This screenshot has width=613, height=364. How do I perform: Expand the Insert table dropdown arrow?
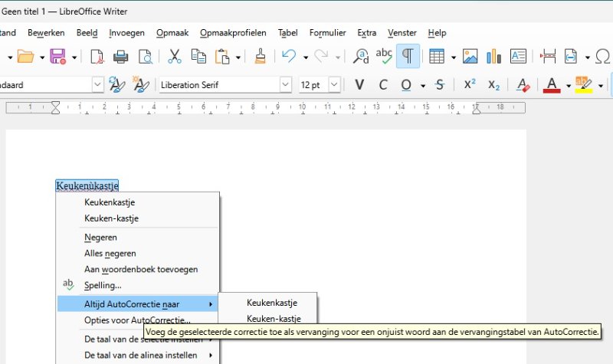click(x=453, y=57)
